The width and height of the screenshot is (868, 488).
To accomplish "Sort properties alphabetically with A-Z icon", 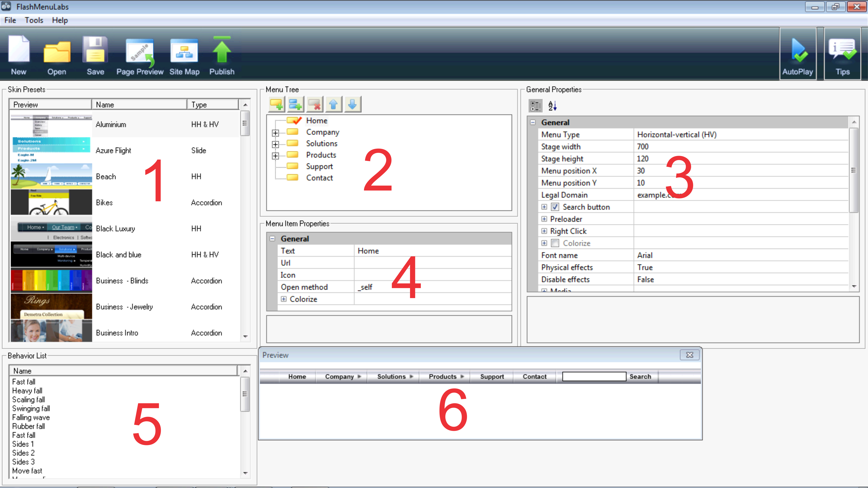I will [552, 106].
